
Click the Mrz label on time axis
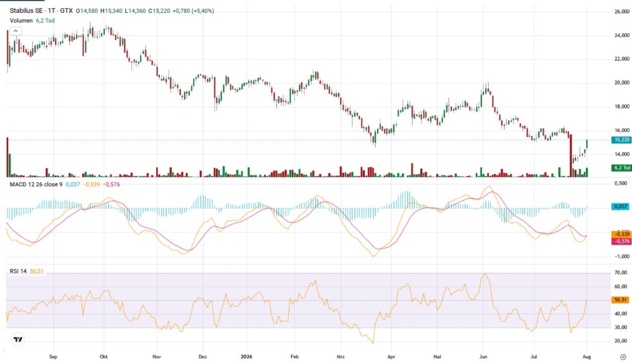(341, 357)
